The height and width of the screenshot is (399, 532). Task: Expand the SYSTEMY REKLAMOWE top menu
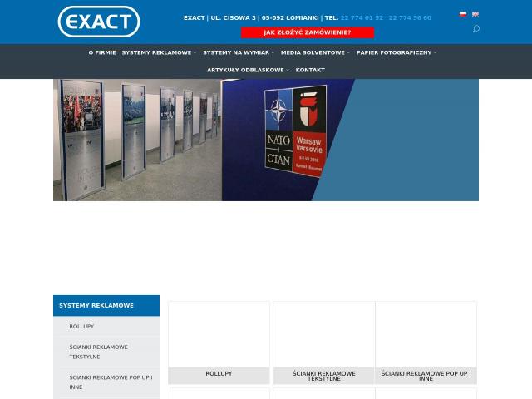coord(158,52)
